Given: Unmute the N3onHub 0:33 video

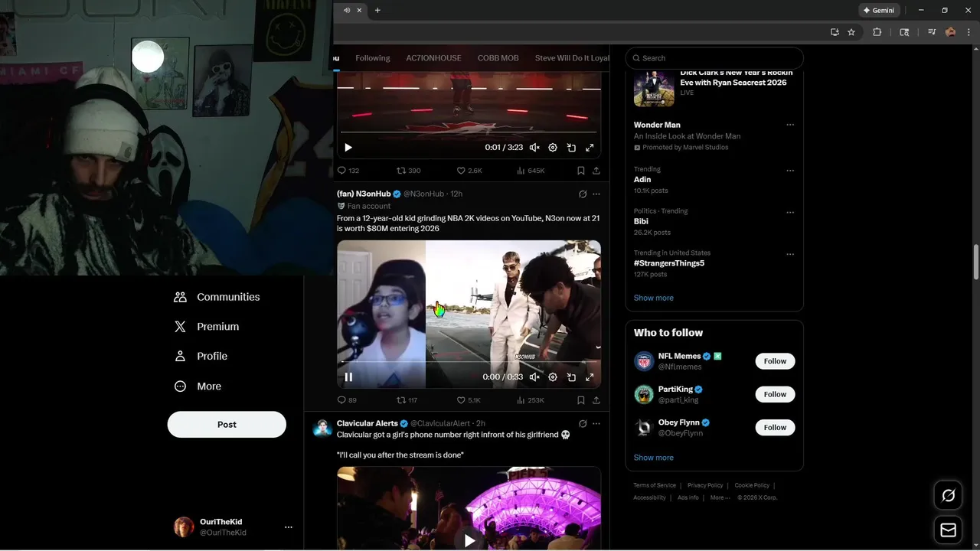Looking at the screenshot, I should (534, 377).
